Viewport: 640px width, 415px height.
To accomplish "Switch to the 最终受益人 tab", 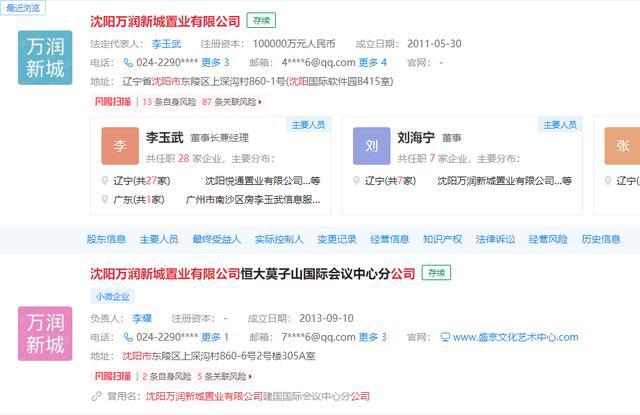I will point(216,239).
